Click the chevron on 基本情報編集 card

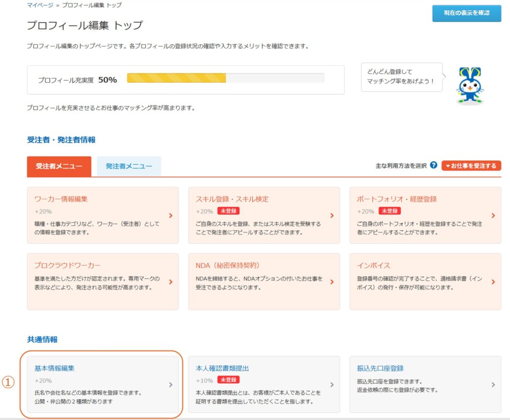coord(171,384)
